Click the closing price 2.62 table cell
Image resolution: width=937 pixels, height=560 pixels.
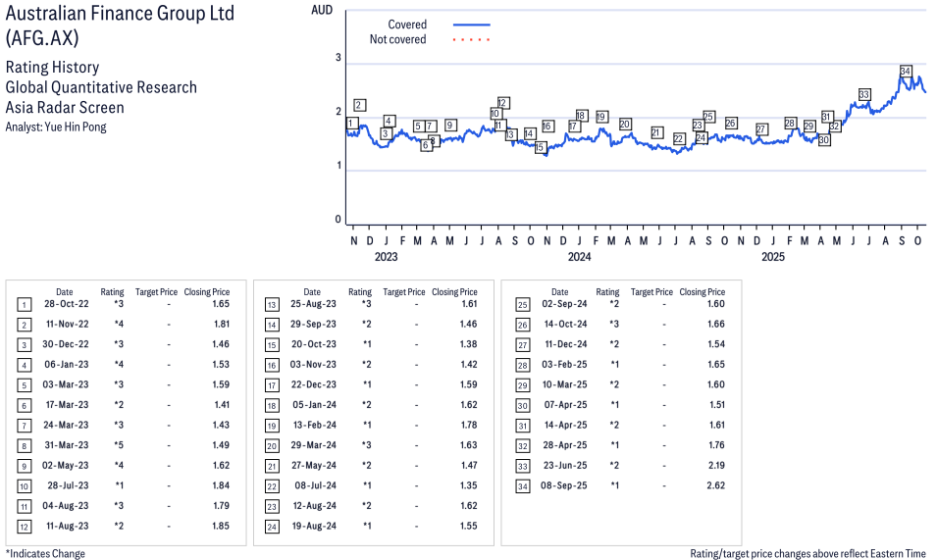(x=714, y=485)
